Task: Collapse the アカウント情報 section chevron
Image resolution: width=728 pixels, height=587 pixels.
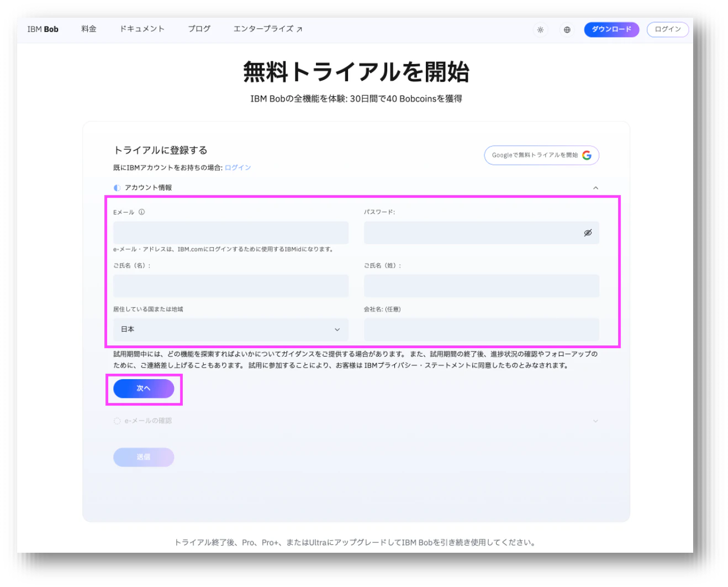Action: 595,188
